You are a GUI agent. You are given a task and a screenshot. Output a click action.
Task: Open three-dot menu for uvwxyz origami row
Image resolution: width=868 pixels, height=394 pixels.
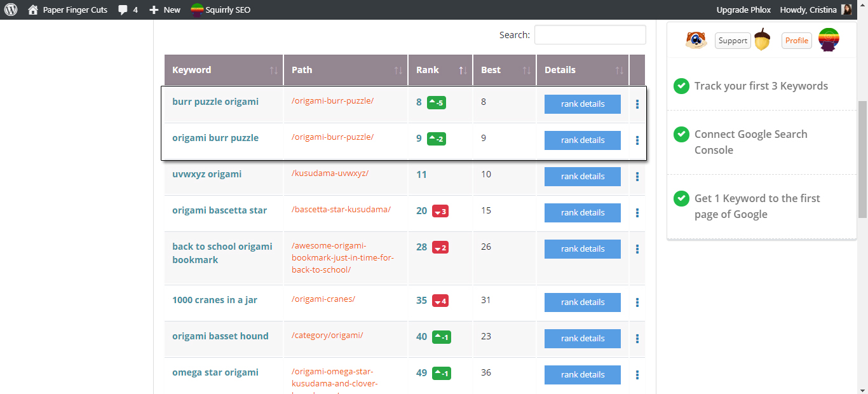pyautogui.click(x=637, y=177)
